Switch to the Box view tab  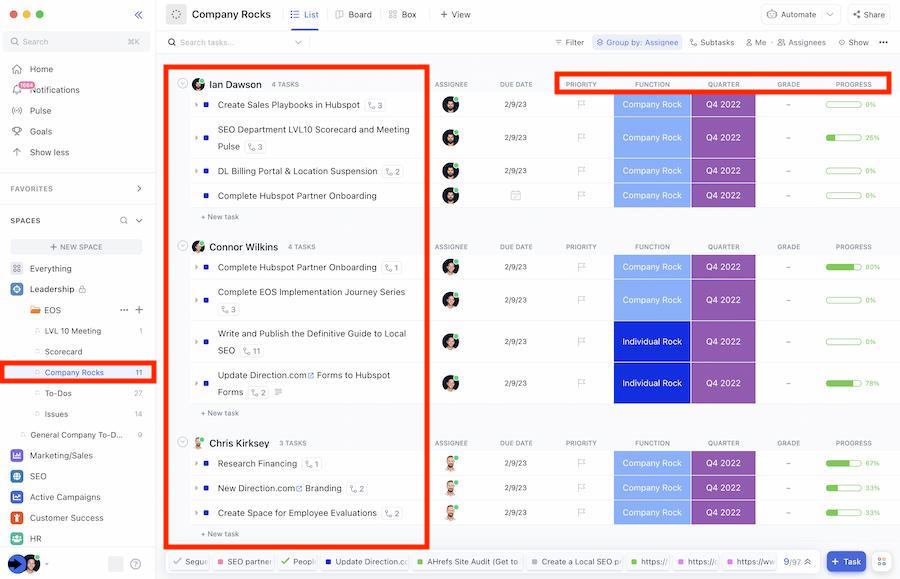(x=403, y=14)
